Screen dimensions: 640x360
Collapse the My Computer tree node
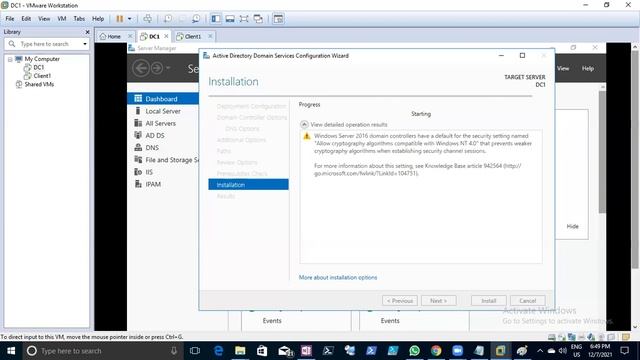click(x=10, y=59)
